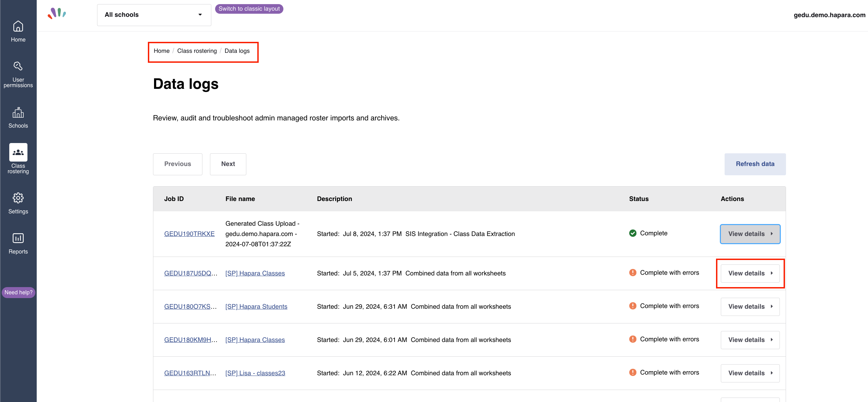
Task: Click error icon for GEDU180KM9H row
Action: pyautogui.click(x=633, y=339)
